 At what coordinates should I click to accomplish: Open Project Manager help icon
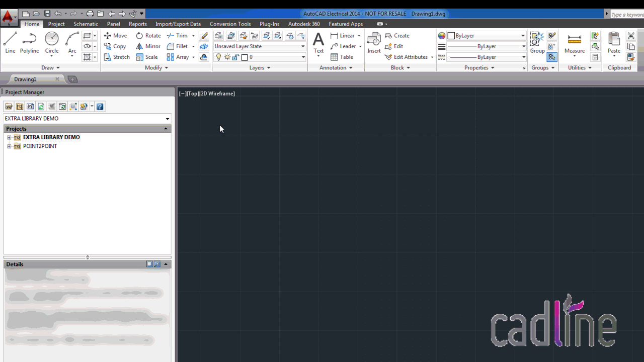100,106
